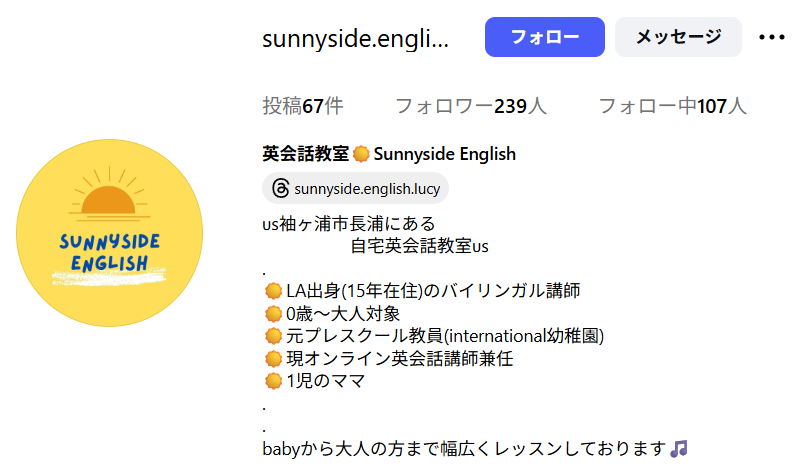
Task: Click the sun emoji before 元プレスクール教員
Action: tap(272, 336)
